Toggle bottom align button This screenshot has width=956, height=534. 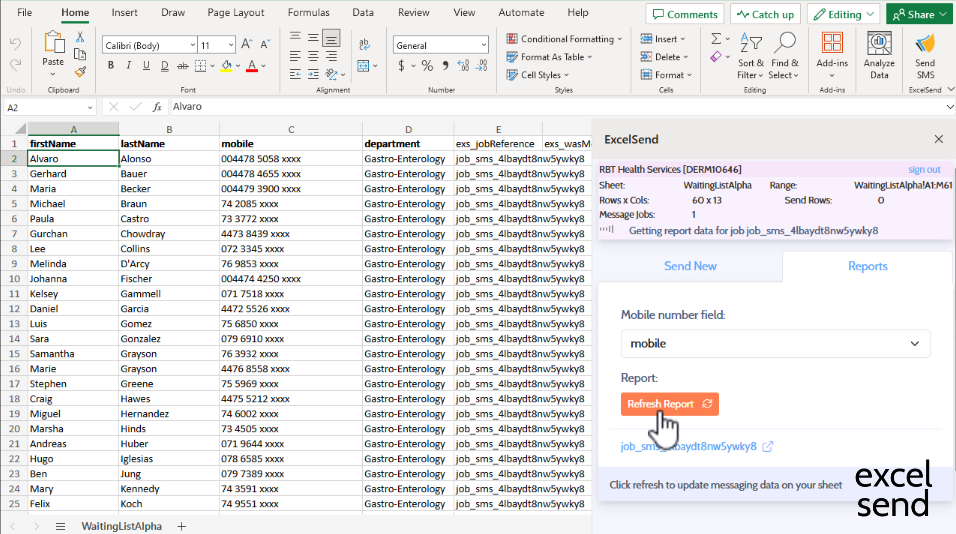pos(331,38)
